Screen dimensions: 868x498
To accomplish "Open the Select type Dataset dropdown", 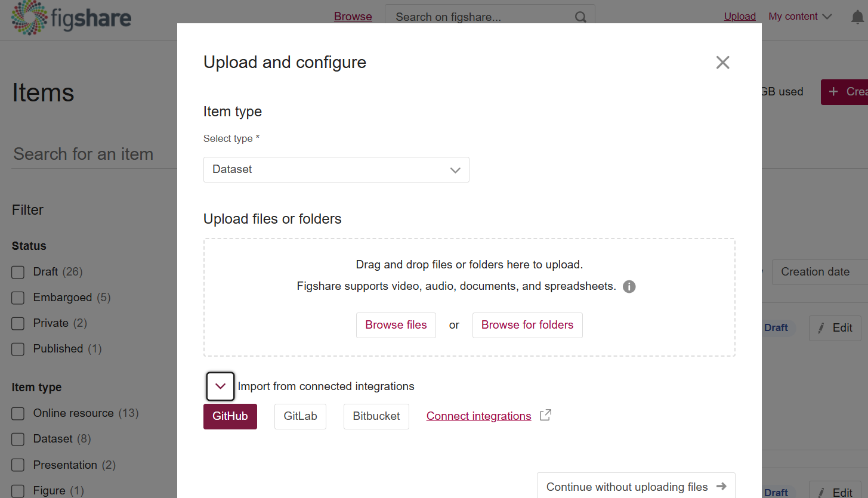I will pyautogui.click(x=336, y=170).
